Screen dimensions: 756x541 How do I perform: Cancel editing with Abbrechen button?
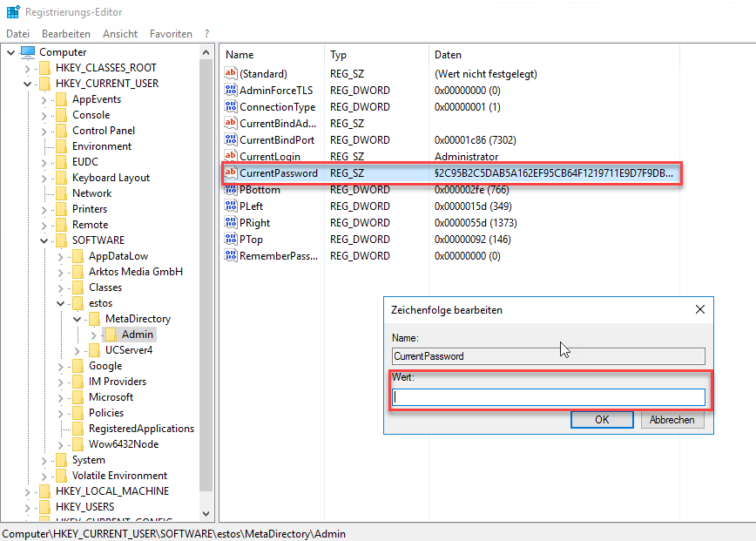pos(672,420)
